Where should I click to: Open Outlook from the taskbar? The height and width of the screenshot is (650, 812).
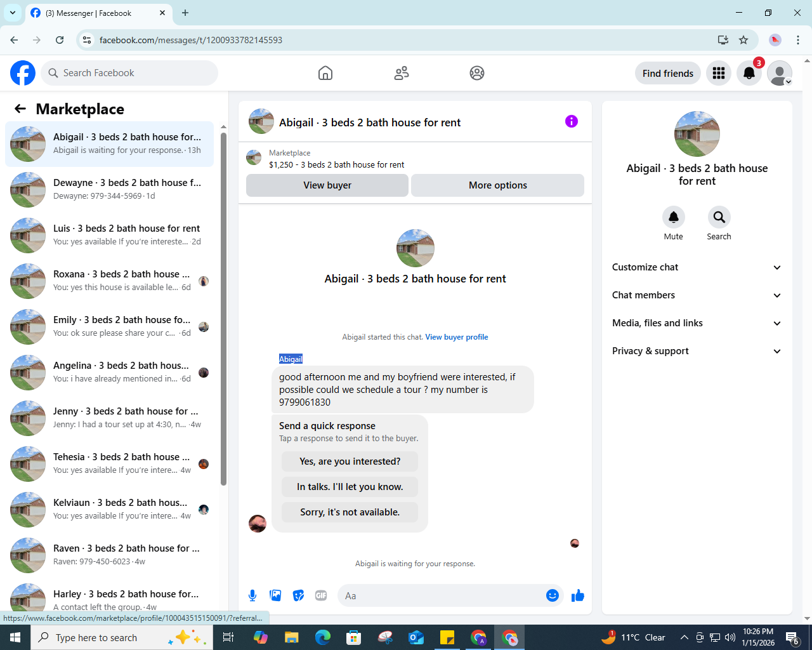[416, 637]
